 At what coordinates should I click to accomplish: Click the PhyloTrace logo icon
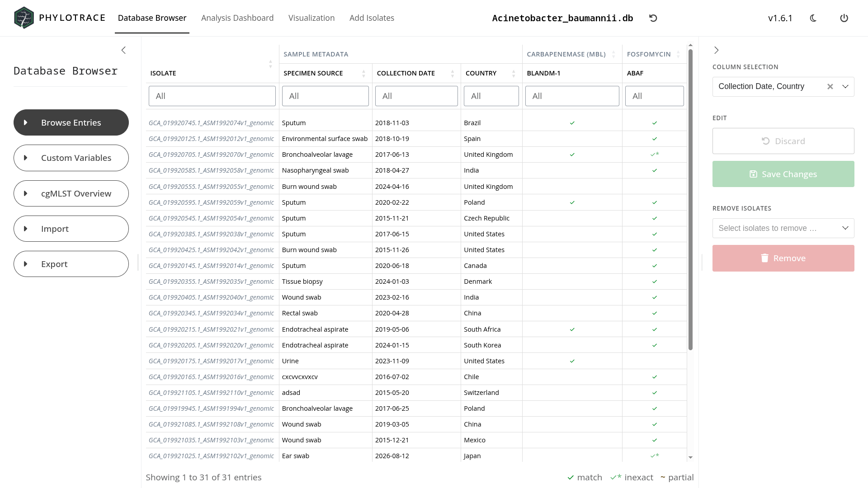(24, 18)
